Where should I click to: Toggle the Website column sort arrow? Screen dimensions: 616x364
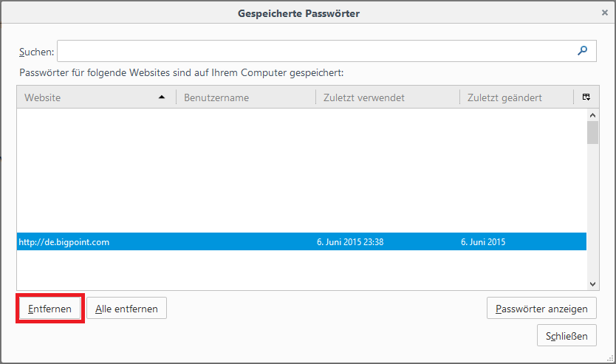tap(162, 97)
